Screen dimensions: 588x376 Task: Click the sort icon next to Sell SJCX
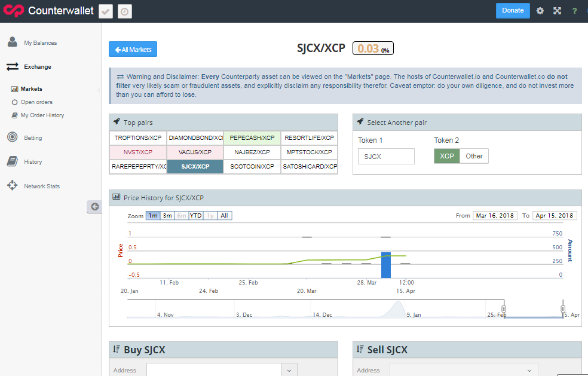pos(360,349)
